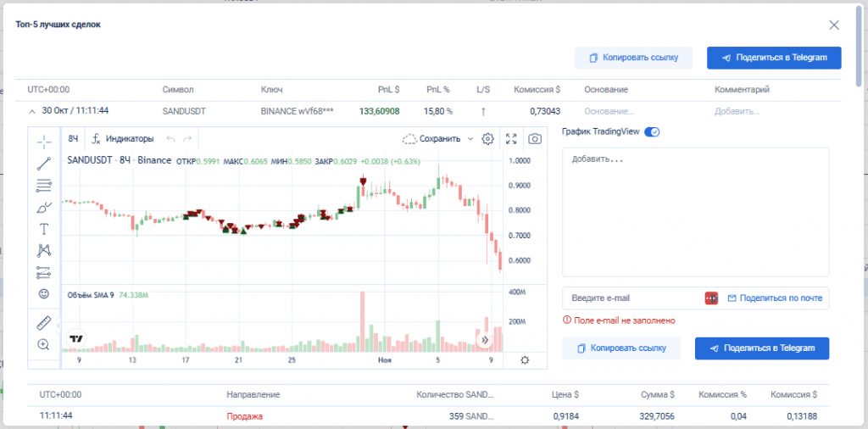The image size is (868, 429).
Task: Click the Сохранить layout button
Action: 432,138
